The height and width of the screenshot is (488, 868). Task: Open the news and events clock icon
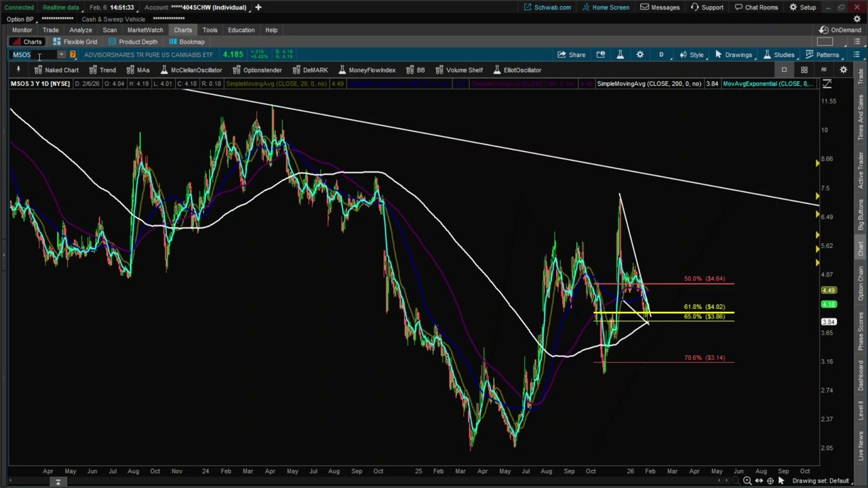point(601,55)
